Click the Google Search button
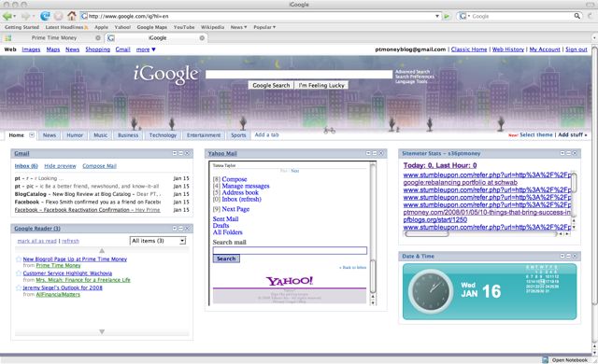The height and width of the screenshot is (364, 598). [271, 85]
